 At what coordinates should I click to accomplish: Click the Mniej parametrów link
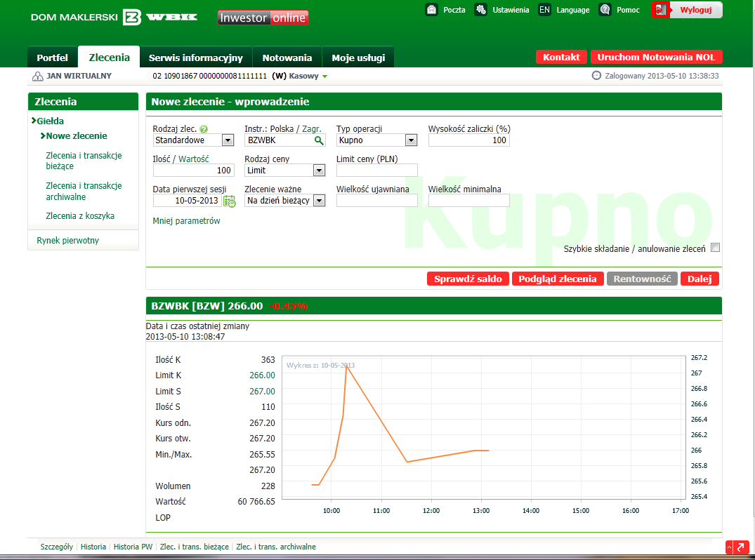point(186,221)
